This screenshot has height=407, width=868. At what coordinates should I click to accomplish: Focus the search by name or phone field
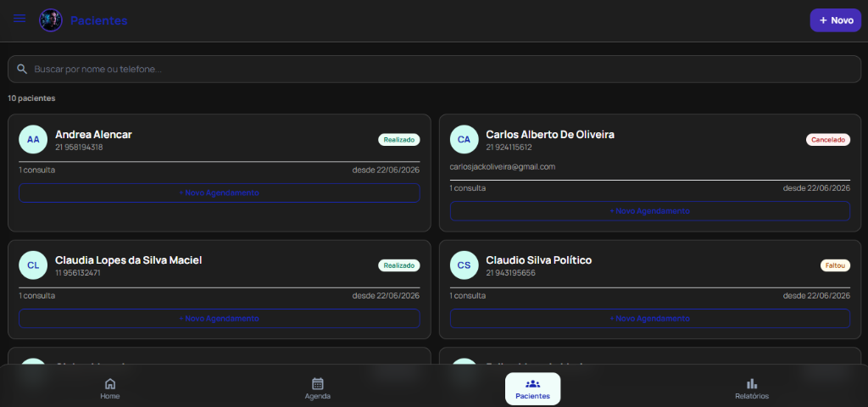click(434, 70)
